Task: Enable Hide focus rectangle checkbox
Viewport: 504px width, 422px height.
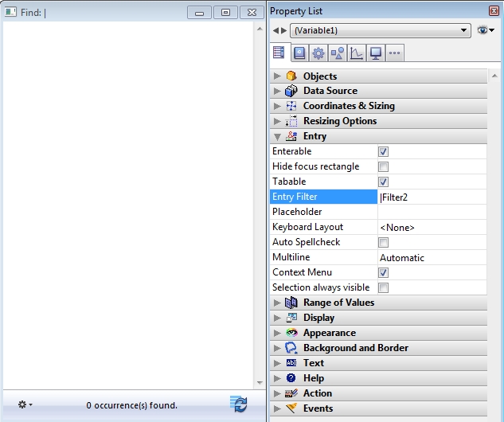Action: [x=383, y=166]
